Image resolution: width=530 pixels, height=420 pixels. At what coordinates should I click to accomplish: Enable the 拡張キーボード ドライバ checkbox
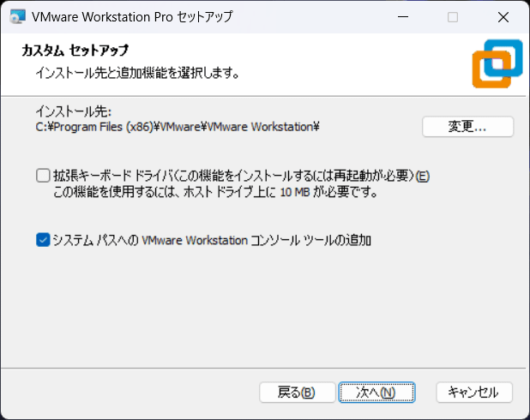point(43,176)
